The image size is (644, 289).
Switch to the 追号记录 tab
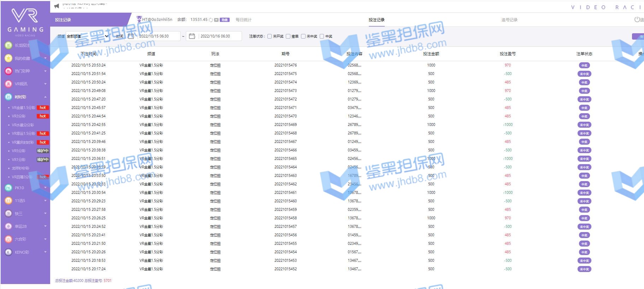click(509, 20)
